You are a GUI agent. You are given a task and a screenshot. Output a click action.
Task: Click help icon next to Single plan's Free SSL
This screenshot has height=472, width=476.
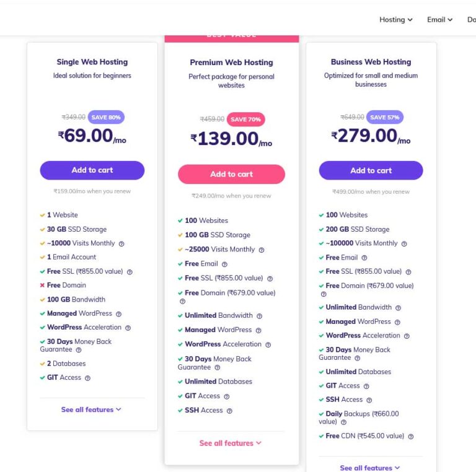click(130, 272)
